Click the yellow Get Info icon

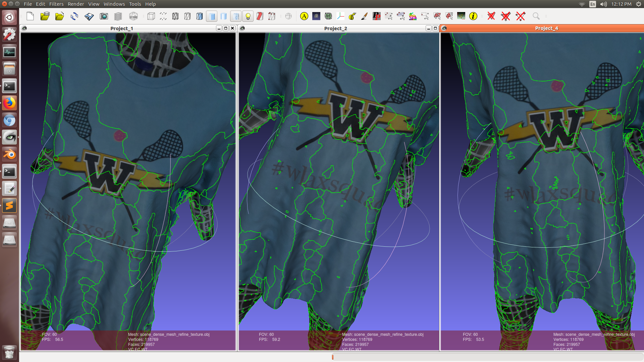(x=473, y=16)
